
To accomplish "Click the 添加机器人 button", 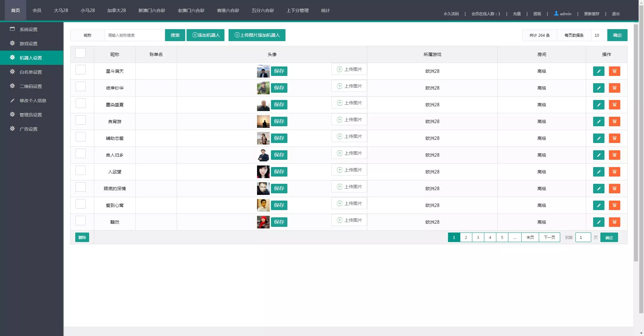I will 205,35.
